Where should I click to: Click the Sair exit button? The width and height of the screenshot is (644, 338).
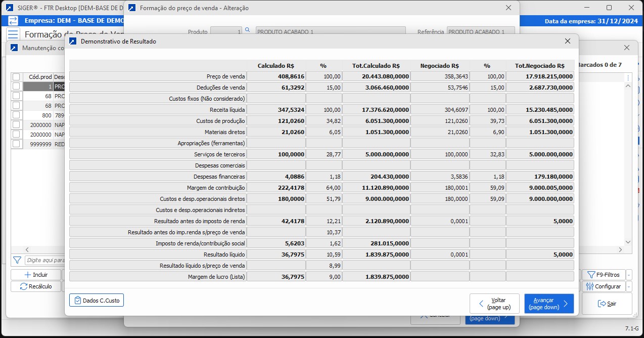(607, 304)
